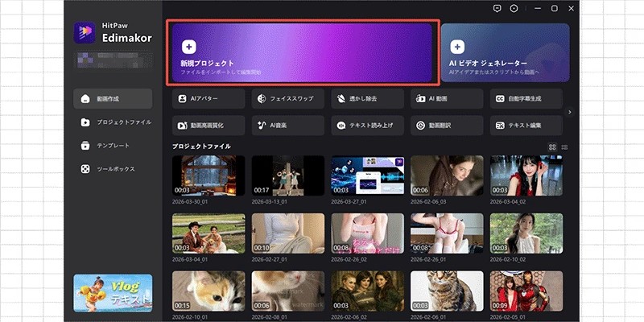Open the テンプレート sidebar tab
This screenshot has height=322, width=644.
tap(113, 146)
